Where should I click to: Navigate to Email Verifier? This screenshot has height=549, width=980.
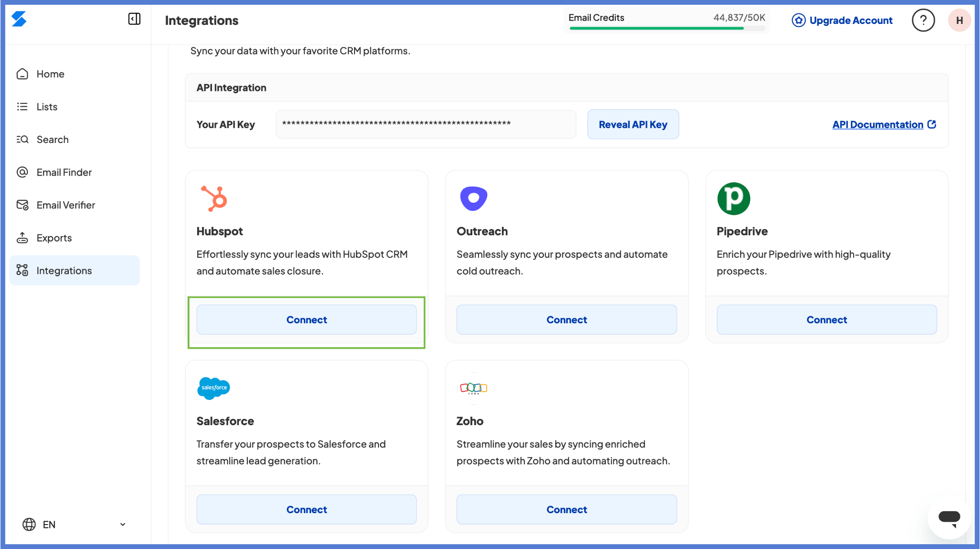tap(75, 205)
